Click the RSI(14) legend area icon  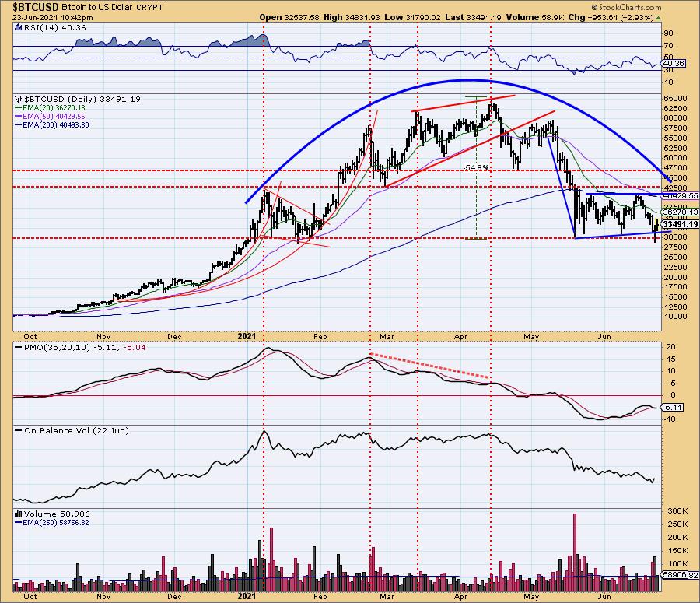pyautogui.click(x=18, y=27)
